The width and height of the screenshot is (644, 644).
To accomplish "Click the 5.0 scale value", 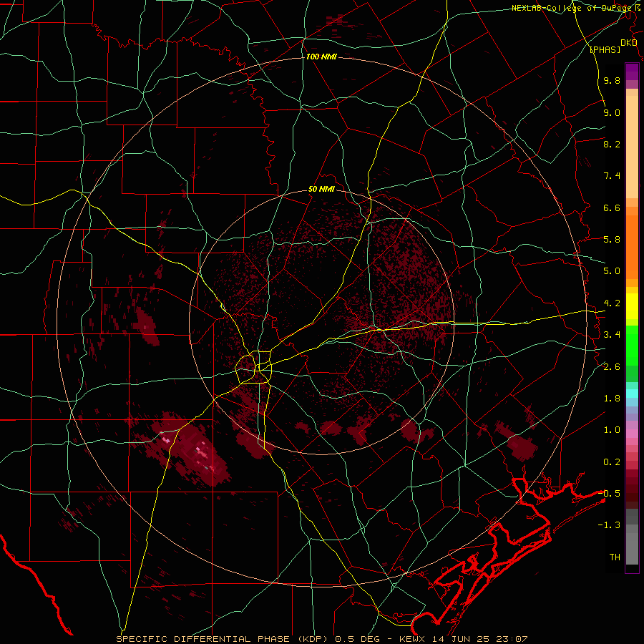I will (612, 271).
